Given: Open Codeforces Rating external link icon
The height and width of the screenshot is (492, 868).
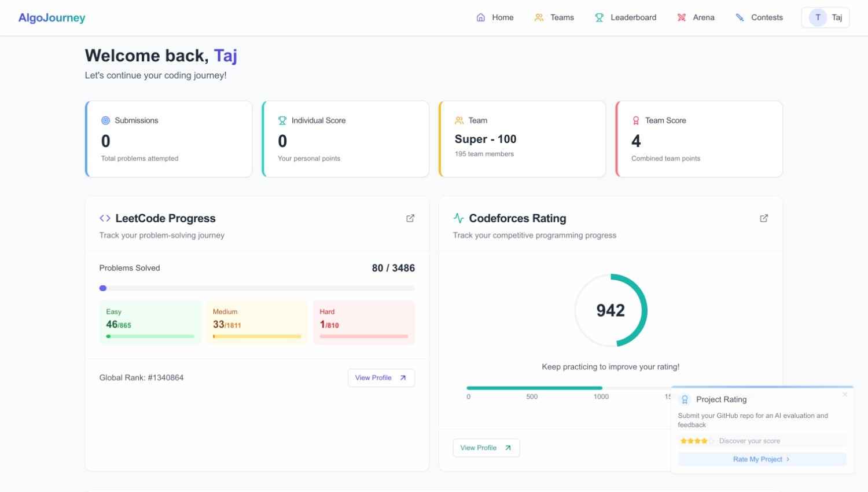Looking at the screenshot, I should [764, 218].
